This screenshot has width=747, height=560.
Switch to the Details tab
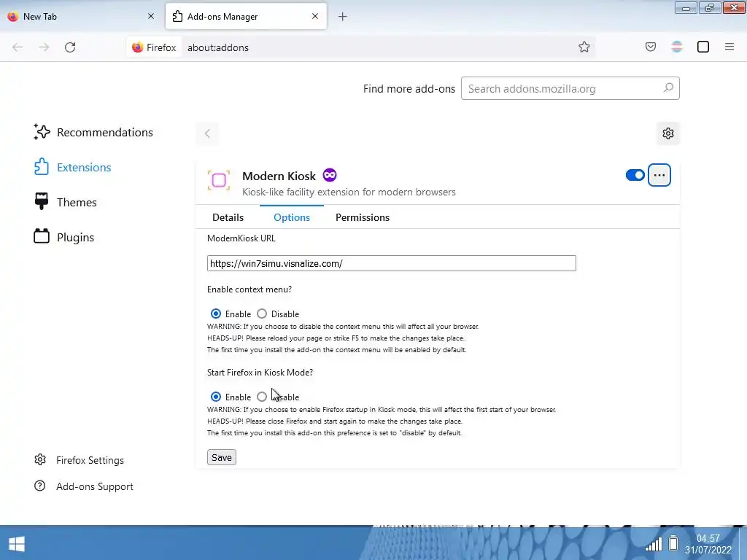click(x=228, y=217)
